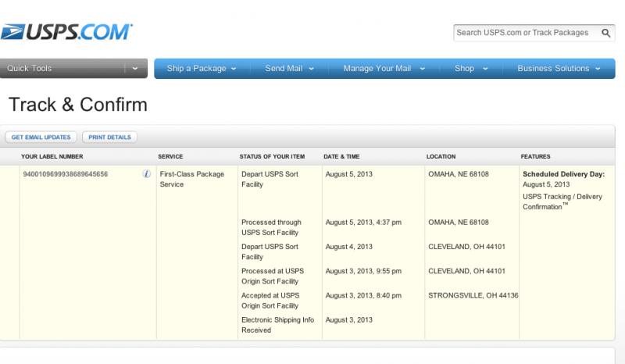Open the Quick Tools menu label
625x364 pixels.
(x=29, y=69)
